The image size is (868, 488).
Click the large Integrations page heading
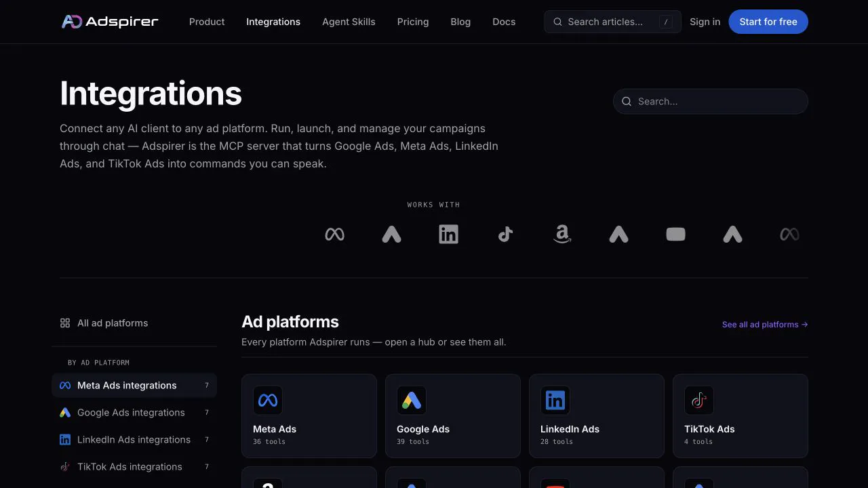(151, 94)
